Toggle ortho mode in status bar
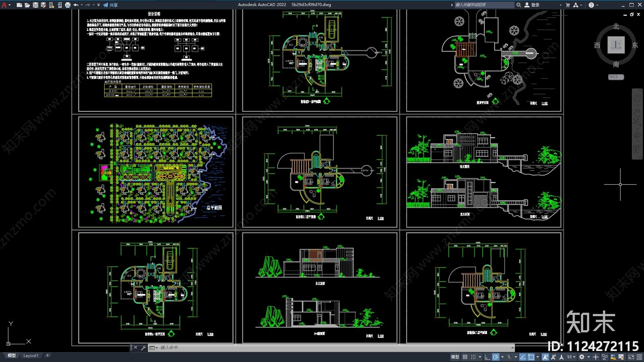644x362 pixels. click(x=487, y=357)
